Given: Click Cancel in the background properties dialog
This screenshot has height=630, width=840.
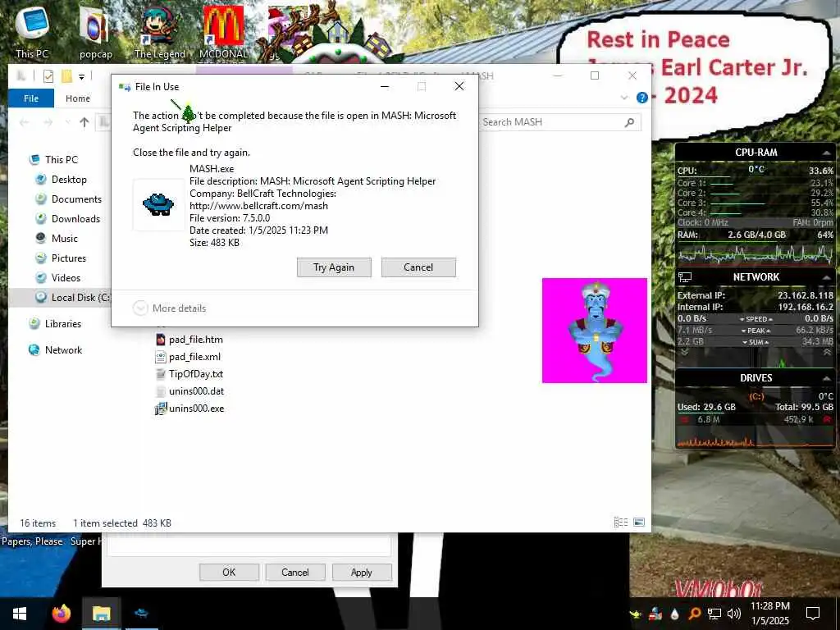Looking at the screenshot, I should point(295,572).
